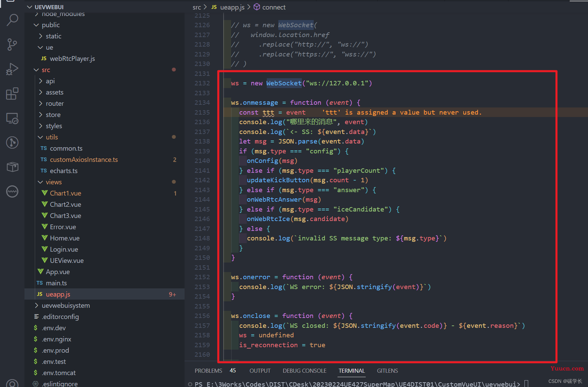Open the Accounts icon at bottom of activity bar
The height and width of the screenshot is (387, 588).
click(x=12, y=384)
